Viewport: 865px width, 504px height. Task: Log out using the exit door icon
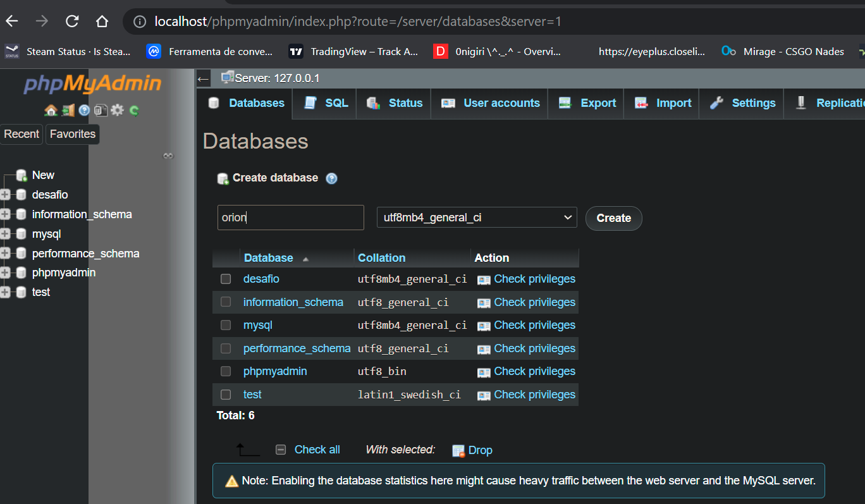pos(68,110)
